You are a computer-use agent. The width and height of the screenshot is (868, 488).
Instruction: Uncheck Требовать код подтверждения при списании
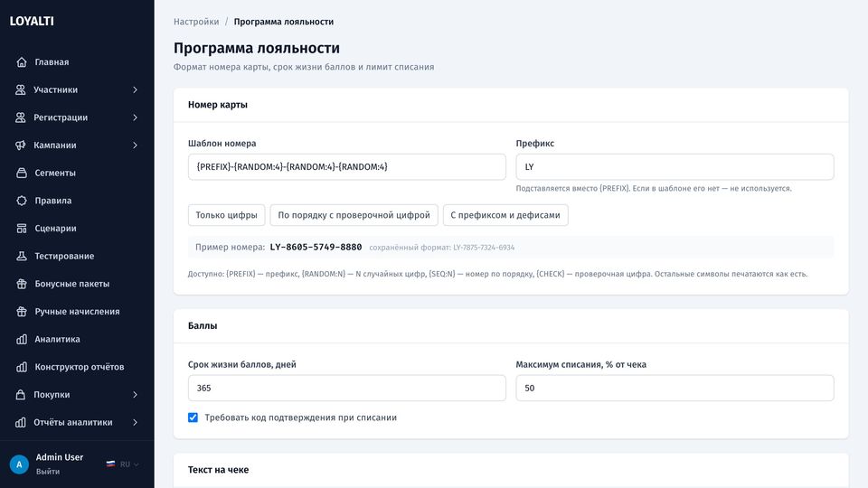tap(193, 418)
